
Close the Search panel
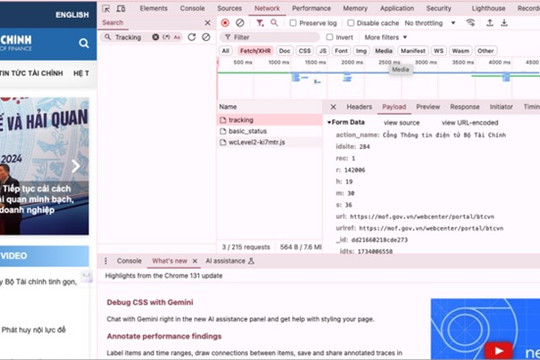tap(207, 23)
